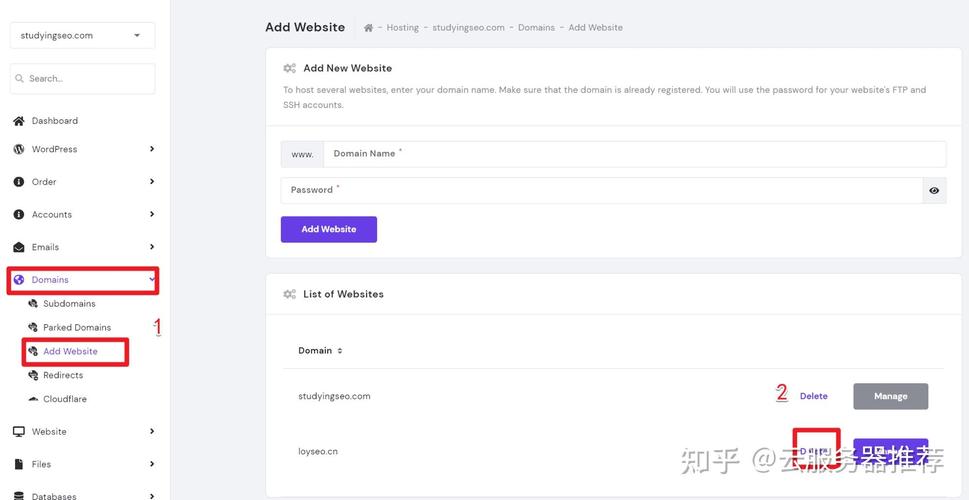Open Subdomains in the sidebar

[69, 304]
